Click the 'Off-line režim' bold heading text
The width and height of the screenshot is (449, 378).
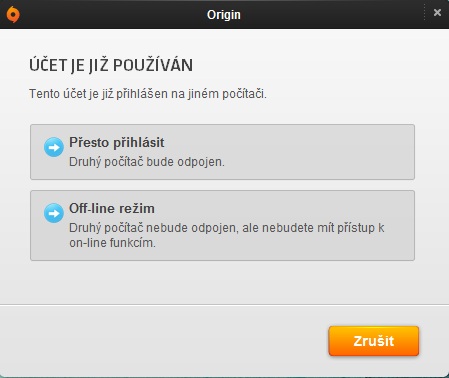112,209
